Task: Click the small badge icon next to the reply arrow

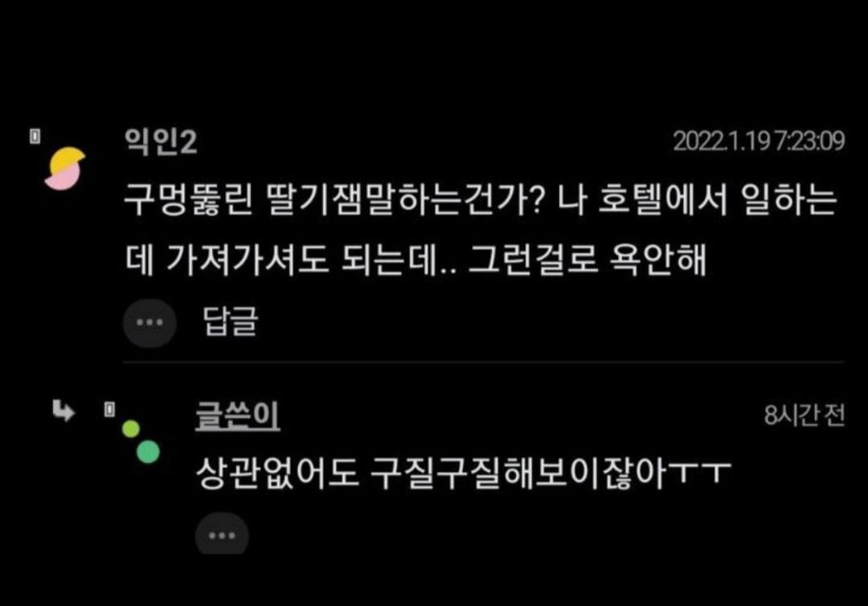Action: (109, 410)
